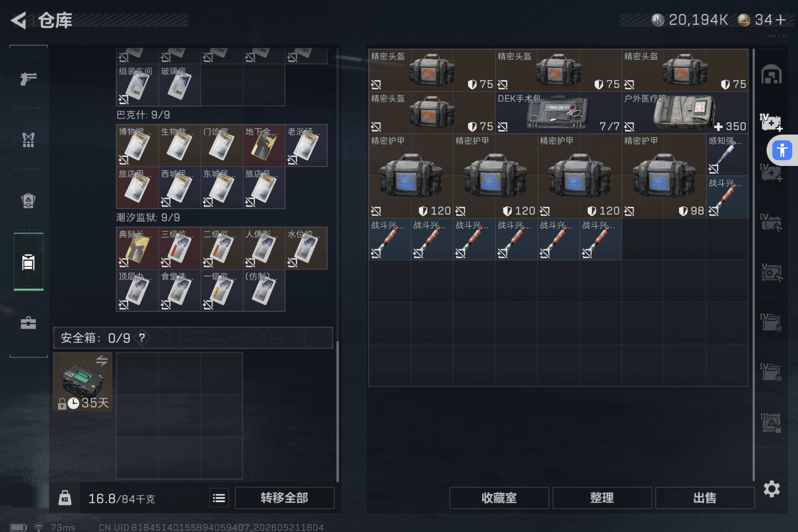
Task: Click the 转移全部 button
Action: pos(284,498)
